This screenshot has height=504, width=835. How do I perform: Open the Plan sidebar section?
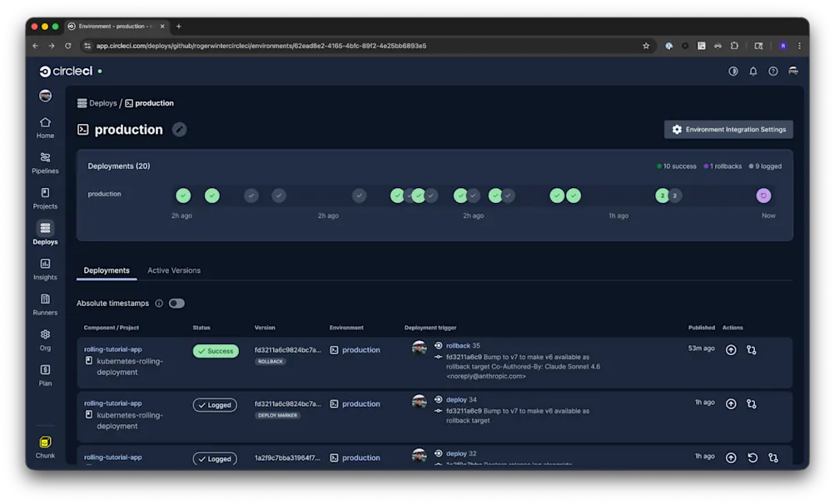pos(44,376)
